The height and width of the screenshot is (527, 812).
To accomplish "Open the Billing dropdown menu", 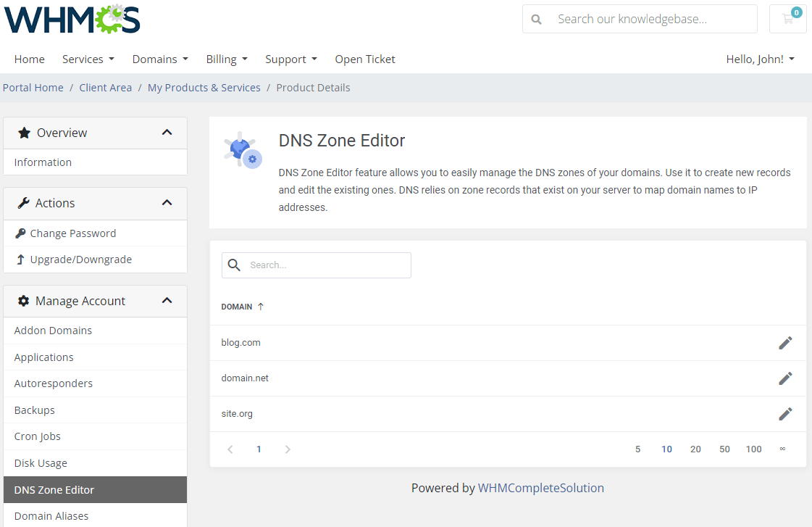I will [227, 59].
